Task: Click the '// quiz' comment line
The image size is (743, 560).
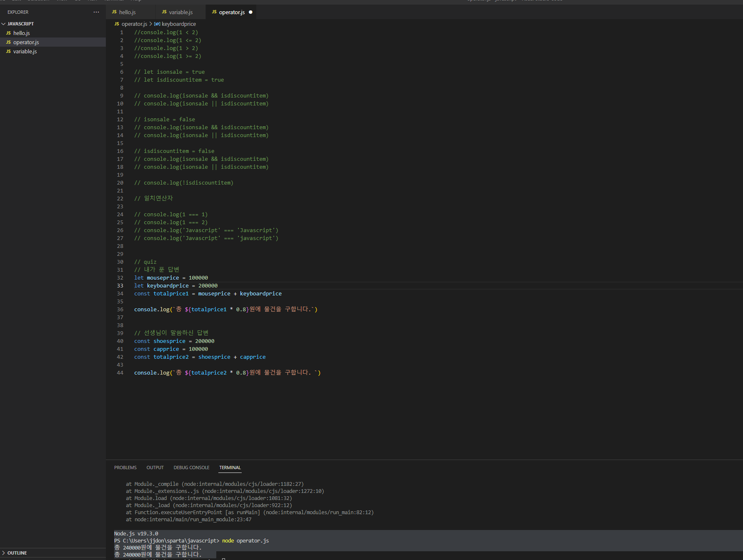Action: pyautogui.click(x=145, y=262)
